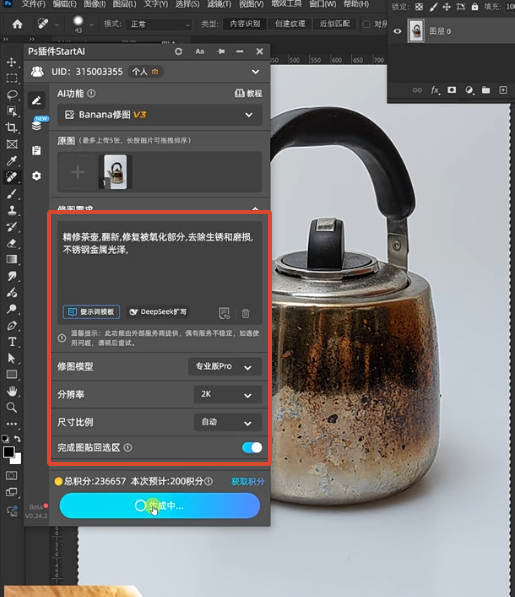The height and width of the screenshot is (597, 515).
Task: Open StartAI settings gear in sidebar
Action: (37, 176)
